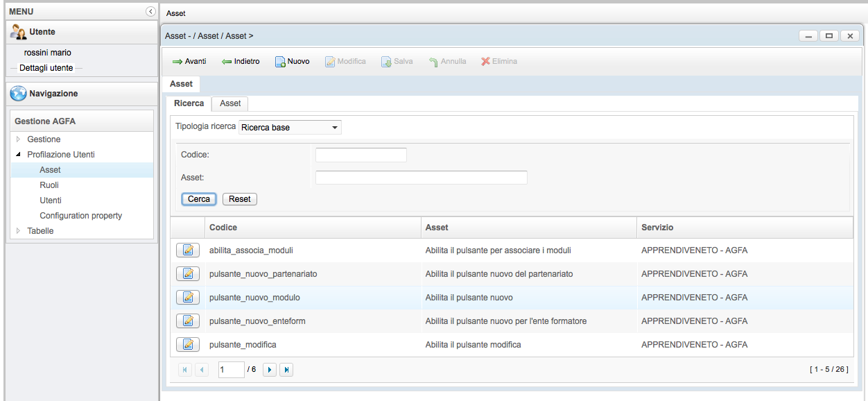Image resolution: width=868 pixels, height=401 pixels.
Task: Click the Nuovo new record icon
Action: 281,62
